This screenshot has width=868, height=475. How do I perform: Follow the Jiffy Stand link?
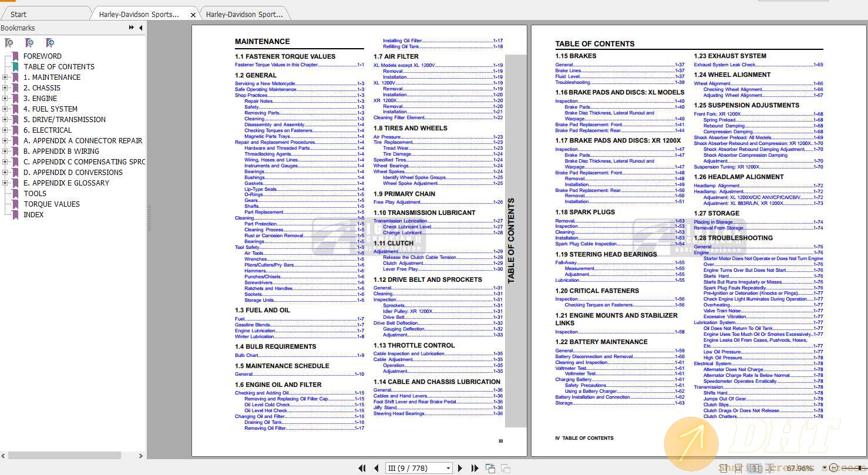pos(438,407)
